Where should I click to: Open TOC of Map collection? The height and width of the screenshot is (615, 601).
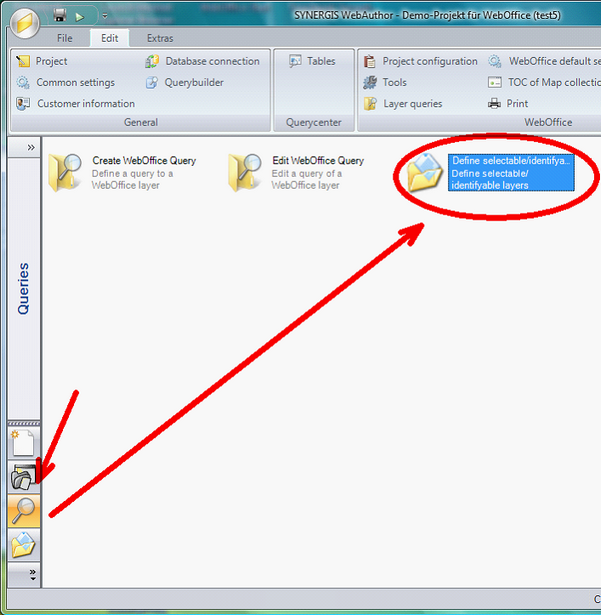pos(554,82)
